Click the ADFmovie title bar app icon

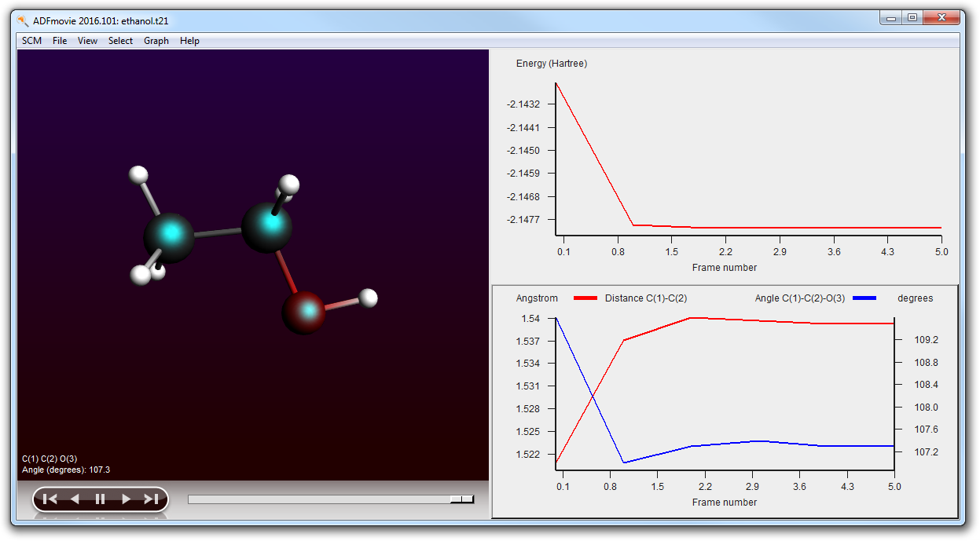[23, 20]
